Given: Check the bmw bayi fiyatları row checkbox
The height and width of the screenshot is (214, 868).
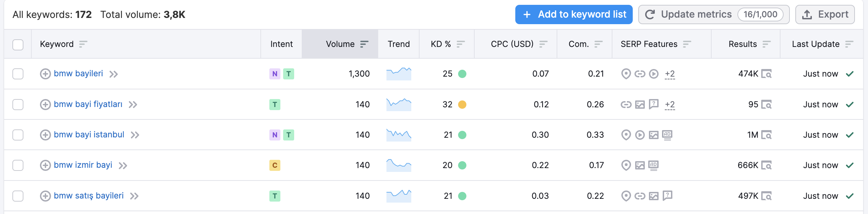Looking at the screenshot, I should coord(18,105).
